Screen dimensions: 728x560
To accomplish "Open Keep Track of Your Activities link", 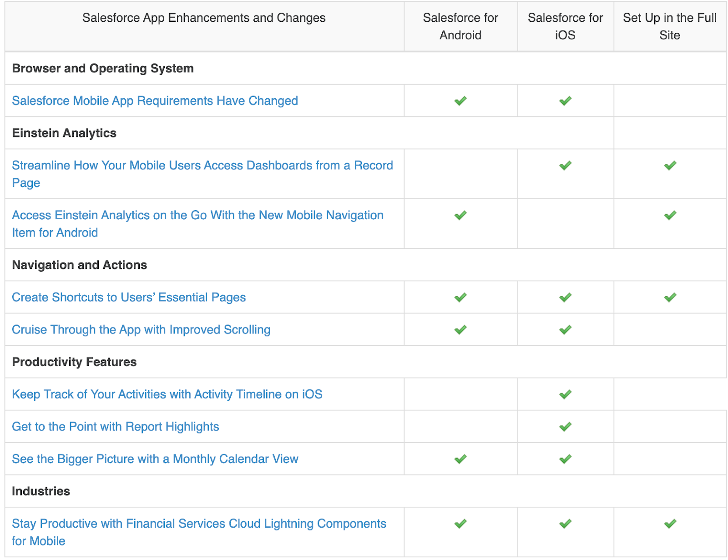I will pyautogui.click(x=167, y=394).
